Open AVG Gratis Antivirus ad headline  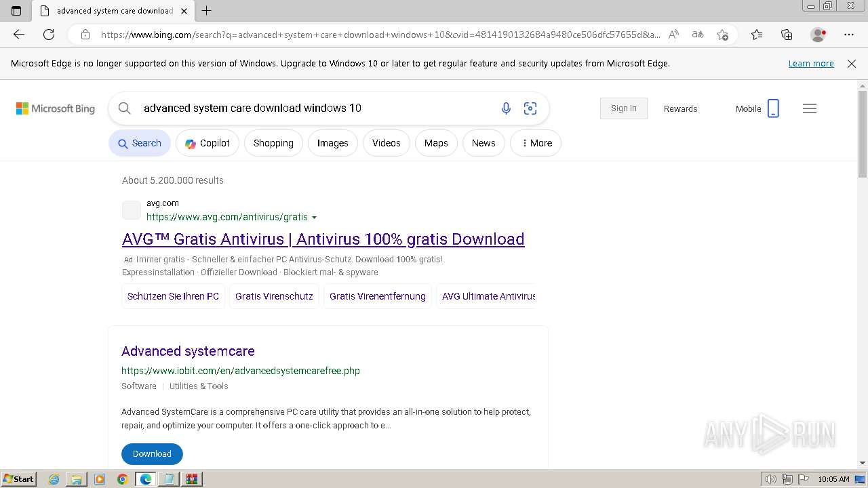point(323,239)
